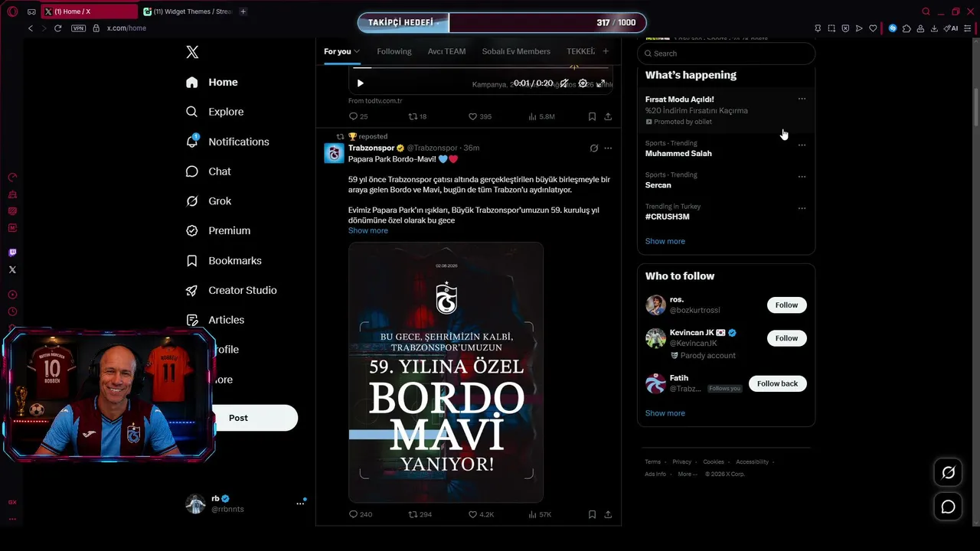Open the floating Grok button
This screenshot has width=980, height=551.
click(948, 473)
